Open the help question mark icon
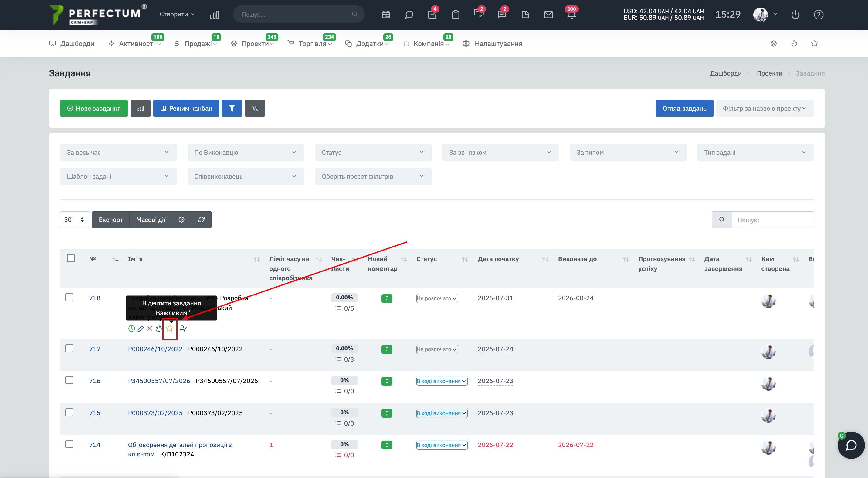 click(819, 15)
